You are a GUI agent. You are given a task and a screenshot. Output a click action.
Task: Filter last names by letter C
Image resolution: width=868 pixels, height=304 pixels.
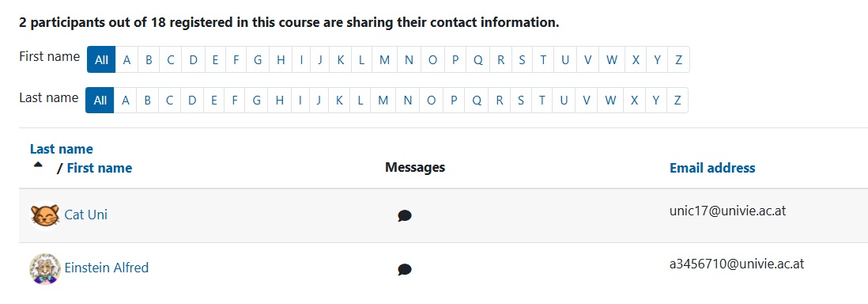click(169, 101)
